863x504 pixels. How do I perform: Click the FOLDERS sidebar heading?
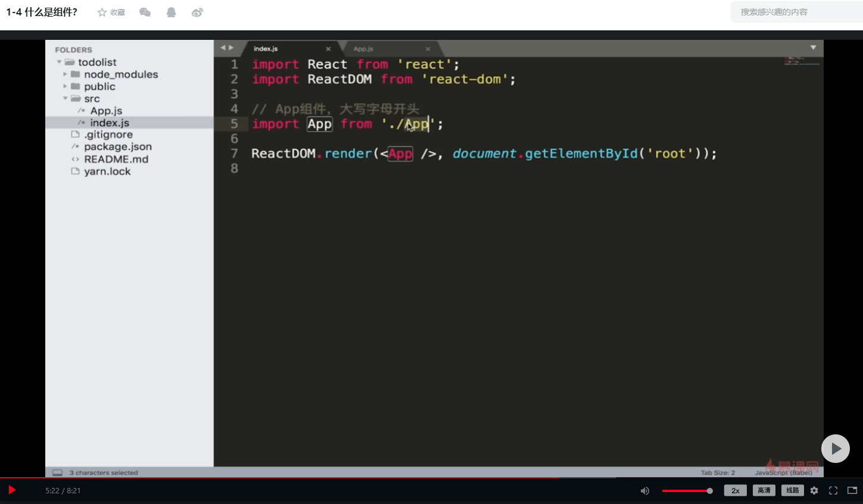pos(73,50)
